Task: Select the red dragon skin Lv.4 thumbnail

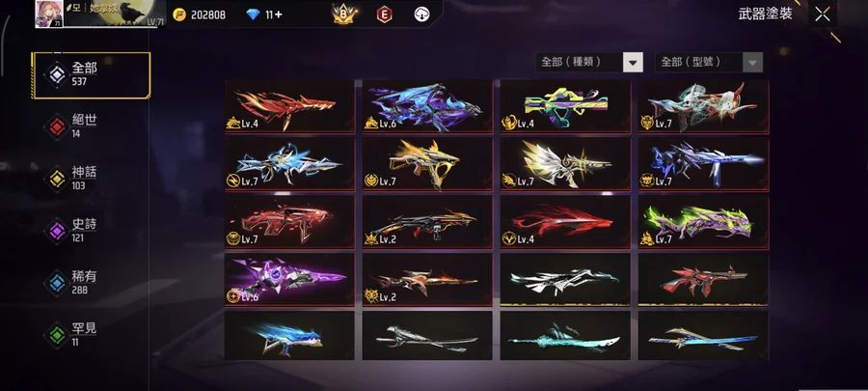Action: pos(289,106)
